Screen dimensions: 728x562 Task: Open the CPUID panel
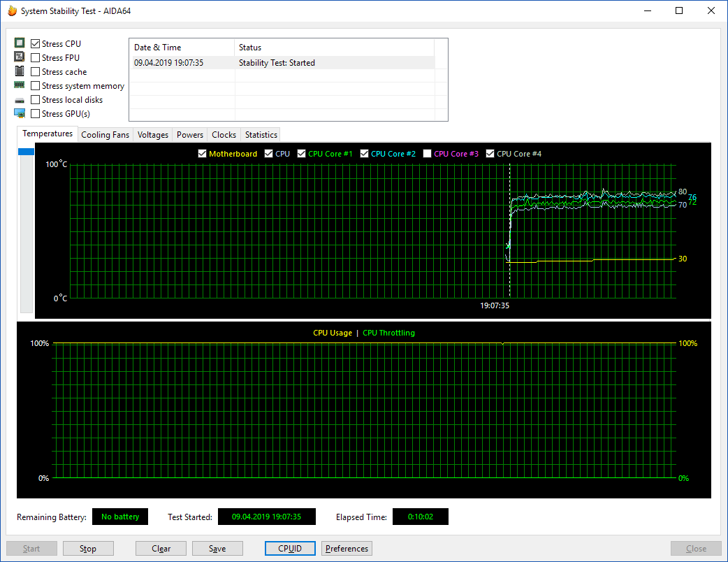[x=290, y=549]
